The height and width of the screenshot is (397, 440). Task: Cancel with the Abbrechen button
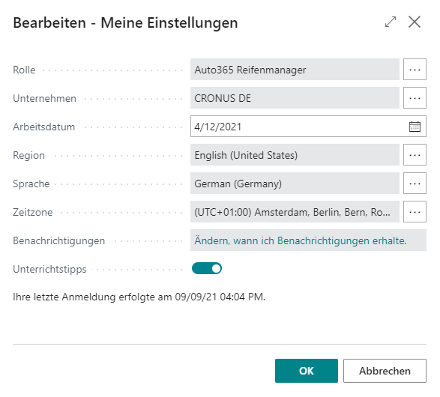click(x=385, y=371)
